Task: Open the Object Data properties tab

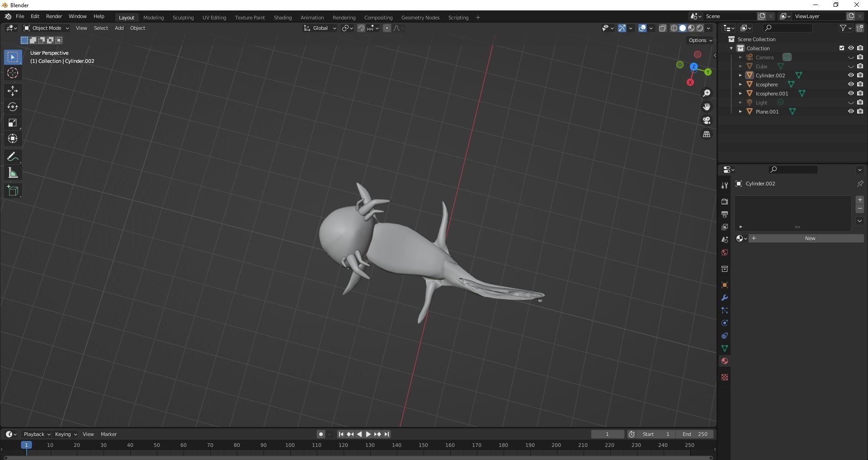Action: coord(725,348)
